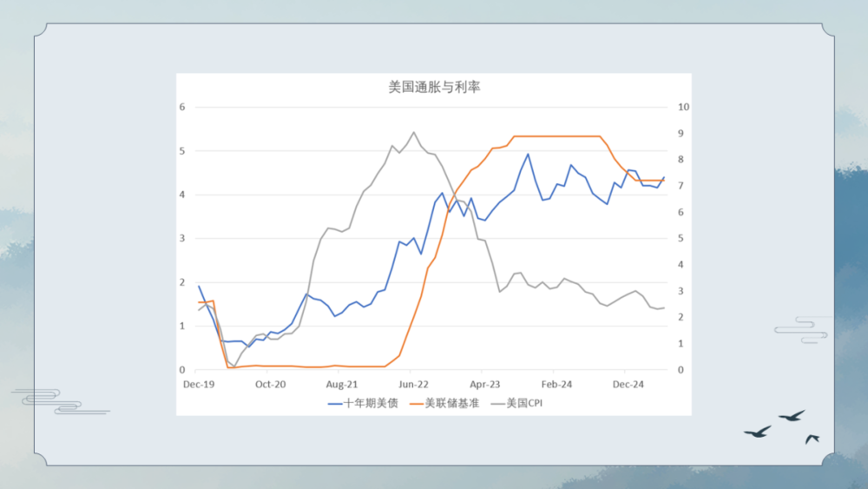Screen dimensions: 868x489
Task: Click the chart title 美国通胀与利率
Action: (x=433, y=87)
